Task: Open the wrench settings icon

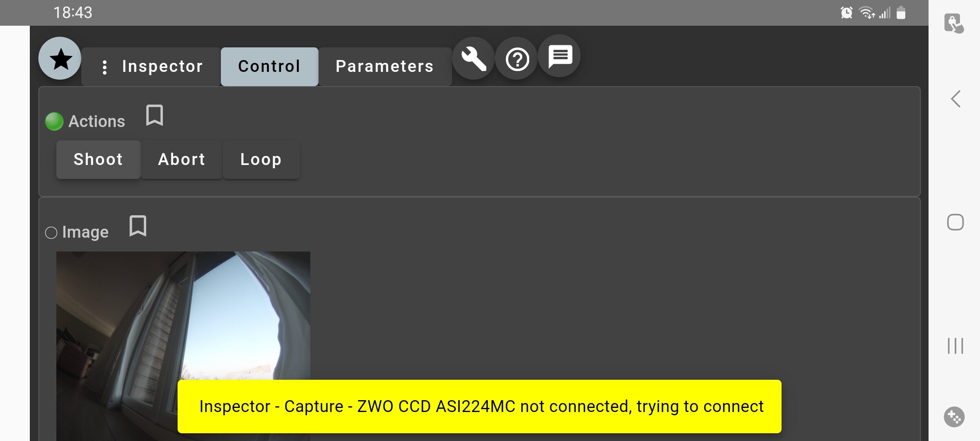Action: tap(474, 59)
